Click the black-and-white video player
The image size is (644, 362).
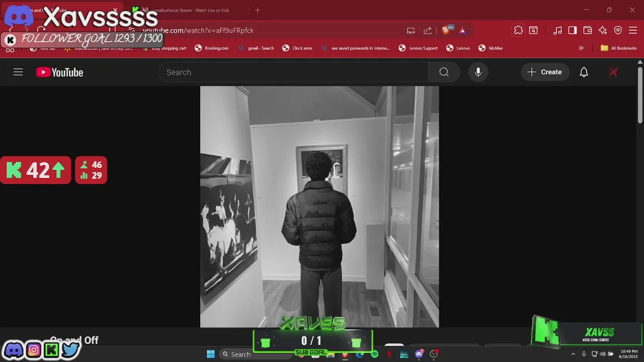click(319, 207)
